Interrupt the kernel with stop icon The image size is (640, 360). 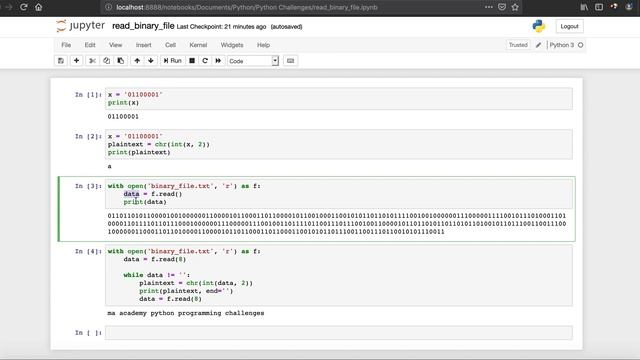pyautogui.click(x=192, y=61)
